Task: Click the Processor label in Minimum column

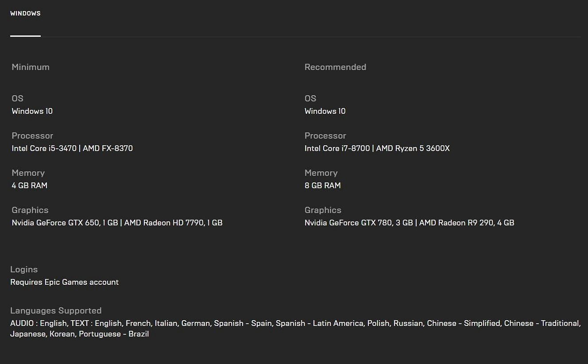Action: click(32, 136)
